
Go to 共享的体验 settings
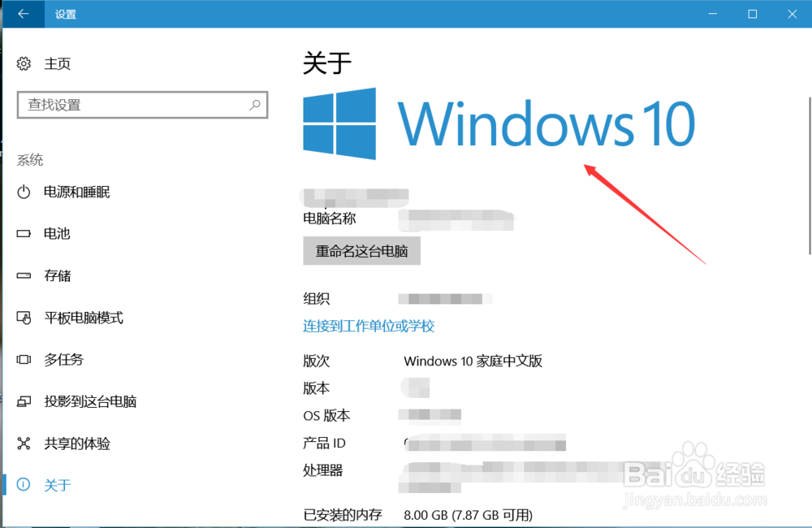[x=77, y=444]
